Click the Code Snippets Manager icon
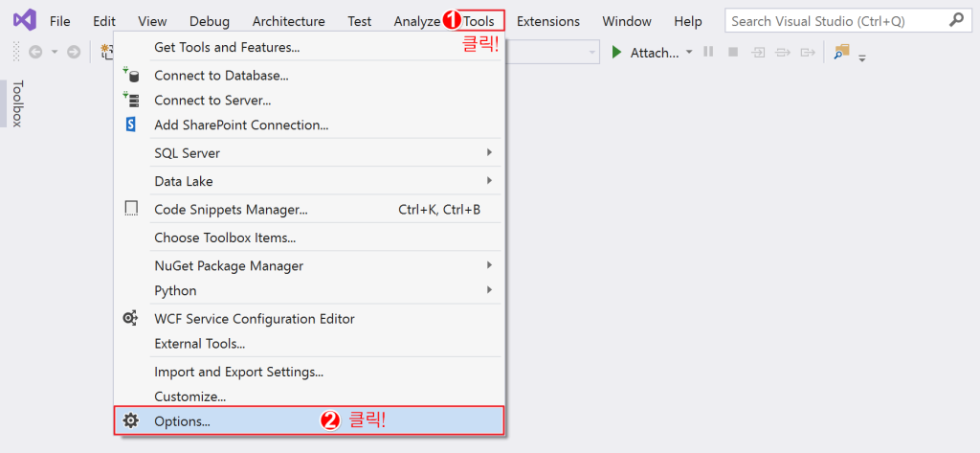 (x=130, y=209)
